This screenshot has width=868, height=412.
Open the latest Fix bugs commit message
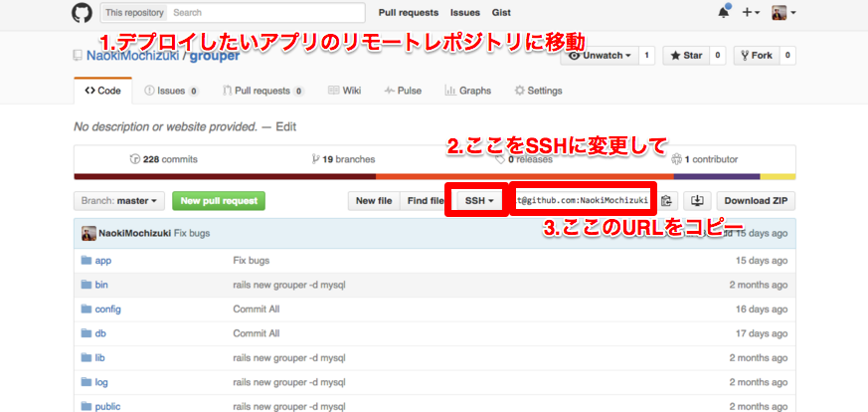click(192, 233)
